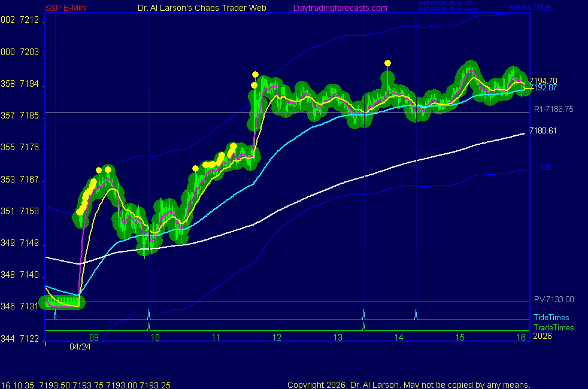588x389 pixels.
Task: Click the Daytradingforecasts.com link
Action: [x=340, y=8]
